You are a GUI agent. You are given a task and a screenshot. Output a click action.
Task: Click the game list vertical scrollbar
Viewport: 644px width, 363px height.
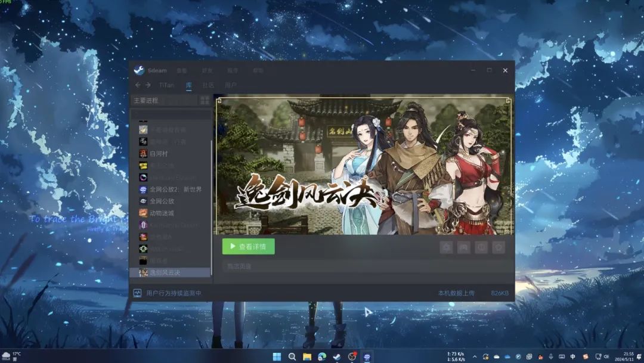(x=212, y=207)
